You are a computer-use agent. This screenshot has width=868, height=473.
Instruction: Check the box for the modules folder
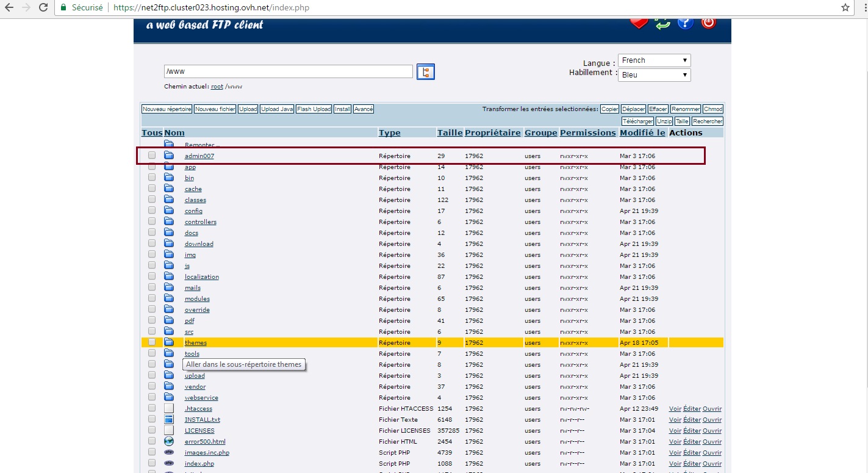(x=152, y=298)
